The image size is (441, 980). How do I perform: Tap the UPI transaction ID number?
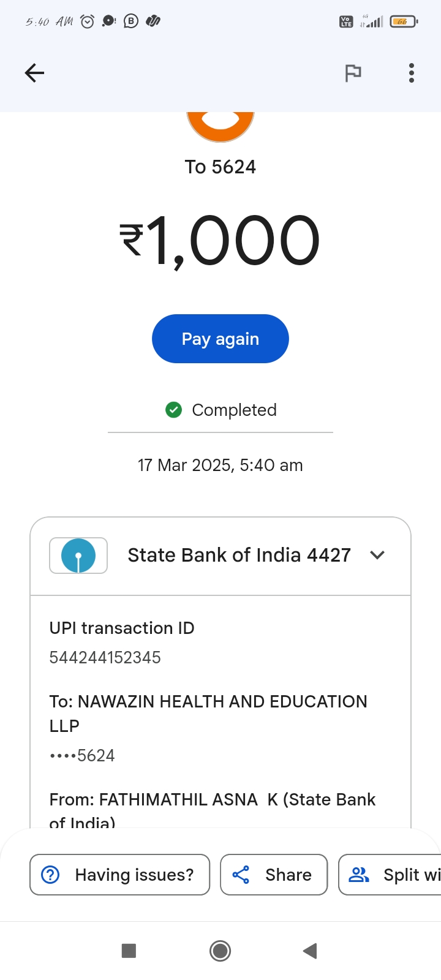tap(105, 657)
